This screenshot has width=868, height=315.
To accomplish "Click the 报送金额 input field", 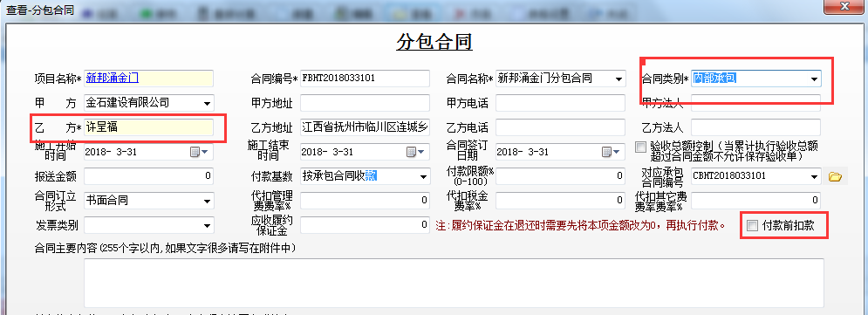I will 148,176.
